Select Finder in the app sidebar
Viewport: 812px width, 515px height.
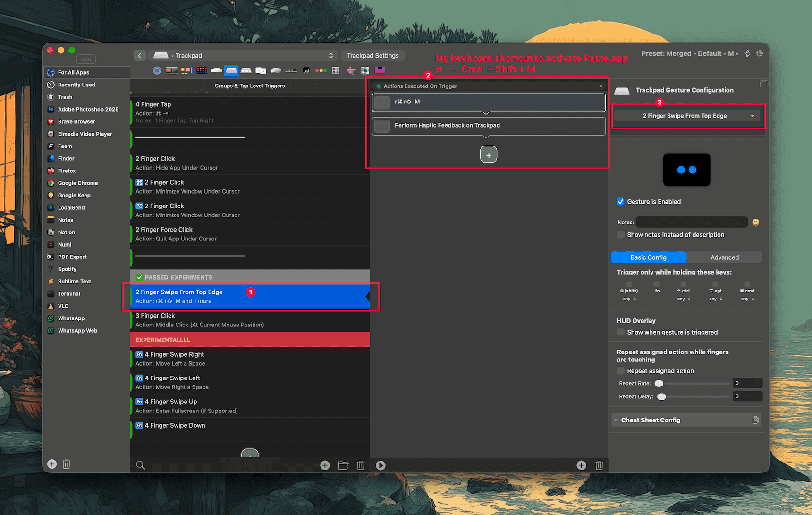pos(66,158)
